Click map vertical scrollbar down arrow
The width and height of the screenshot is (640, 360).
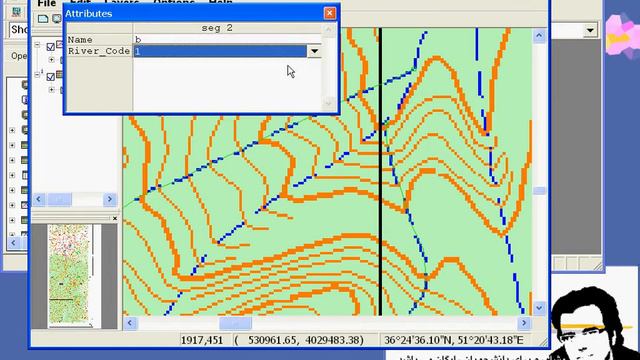(x=539, y=308)
